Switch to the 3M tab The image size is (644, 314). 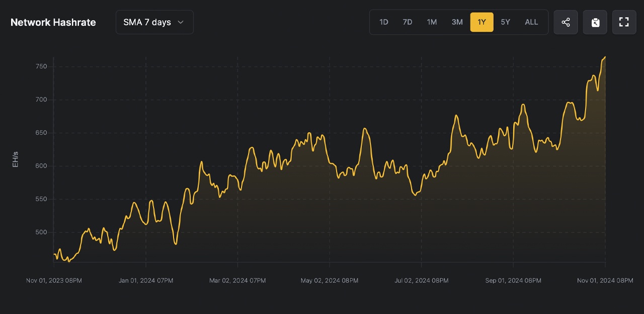pyautogui.click(x=457, y=22)
